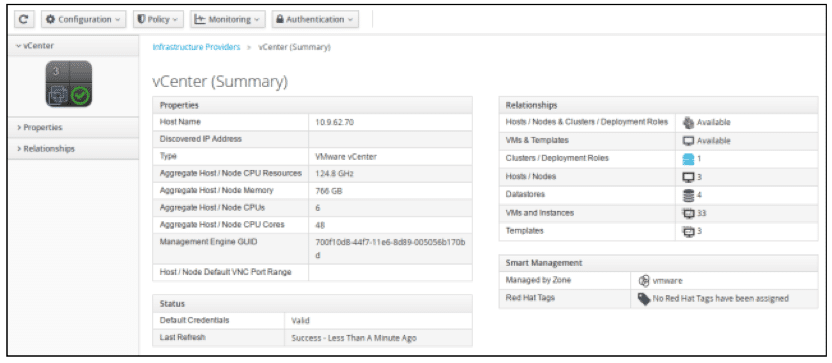Click the Default Credentials Valid status

click(300, 321)
